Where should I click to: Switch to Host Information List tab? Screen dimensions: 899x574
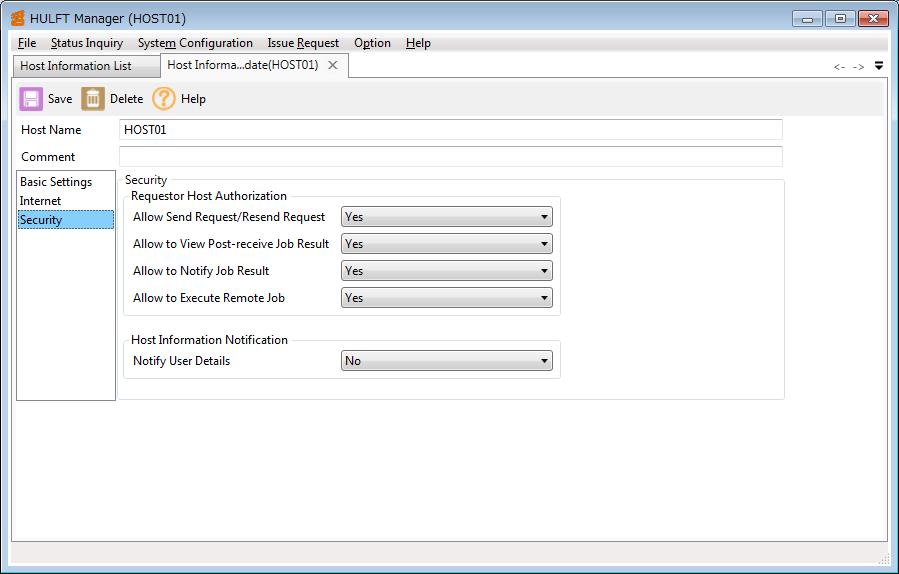pyautogui.click(x=76, y=66)
